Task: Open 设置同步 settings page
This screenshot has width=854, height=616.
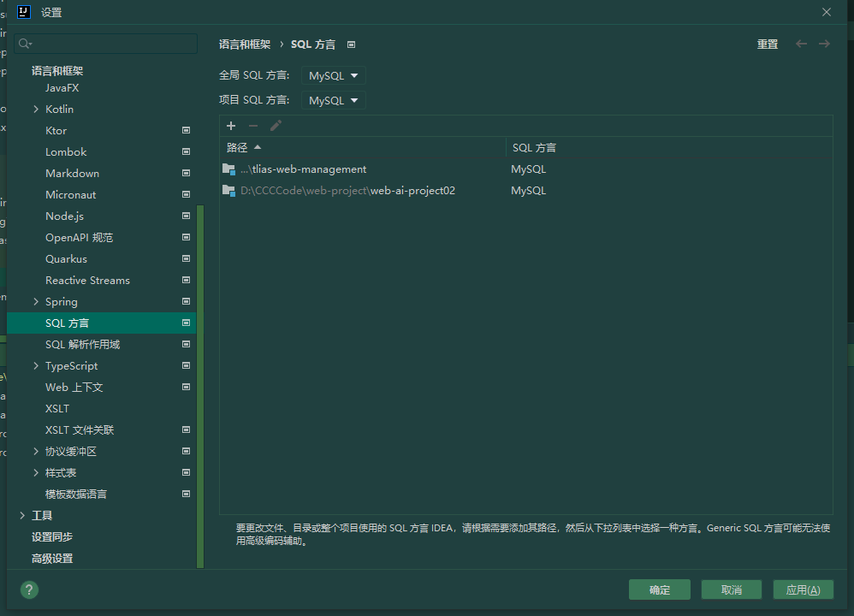Action: point(51,536)
